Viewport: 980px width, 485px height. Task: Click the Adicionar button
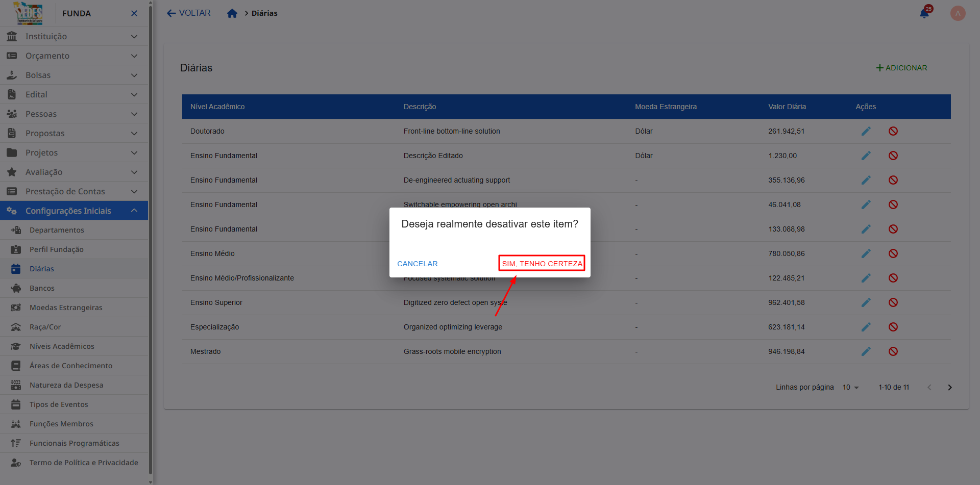[x=901, y=68]
